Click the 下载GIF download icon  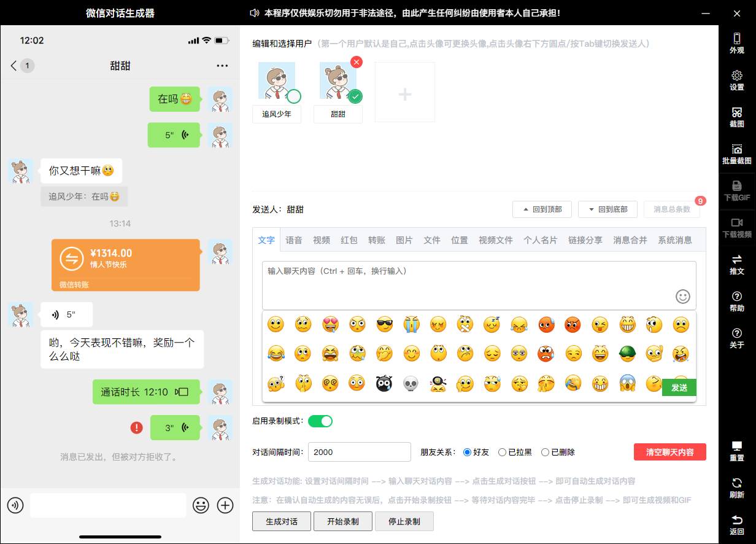coord(736,190)
